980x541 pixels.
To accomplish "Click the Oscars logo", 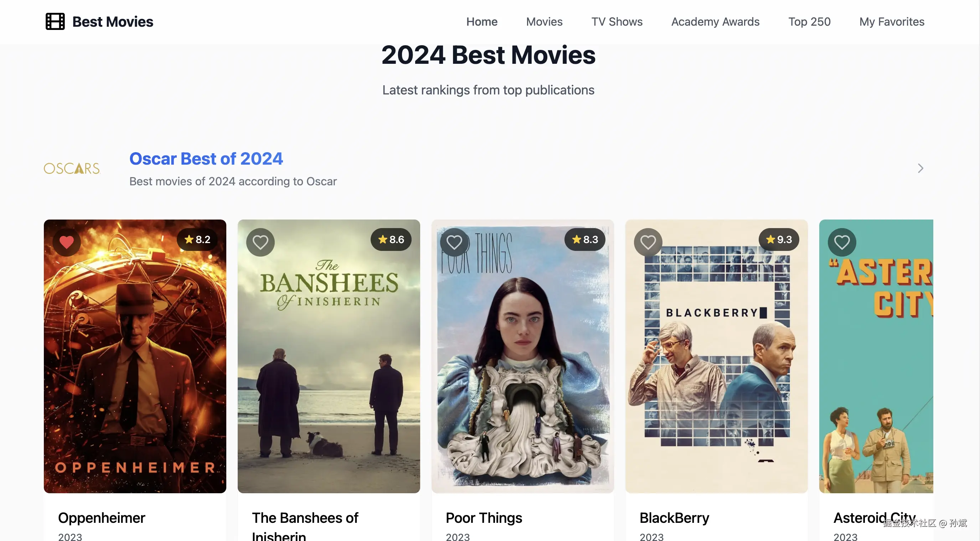I will tap(72, 168).
